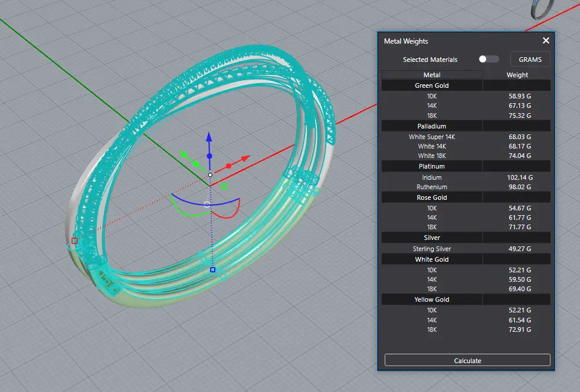
Task: Select the red square scale handle
Action: [x=74, y=241]
